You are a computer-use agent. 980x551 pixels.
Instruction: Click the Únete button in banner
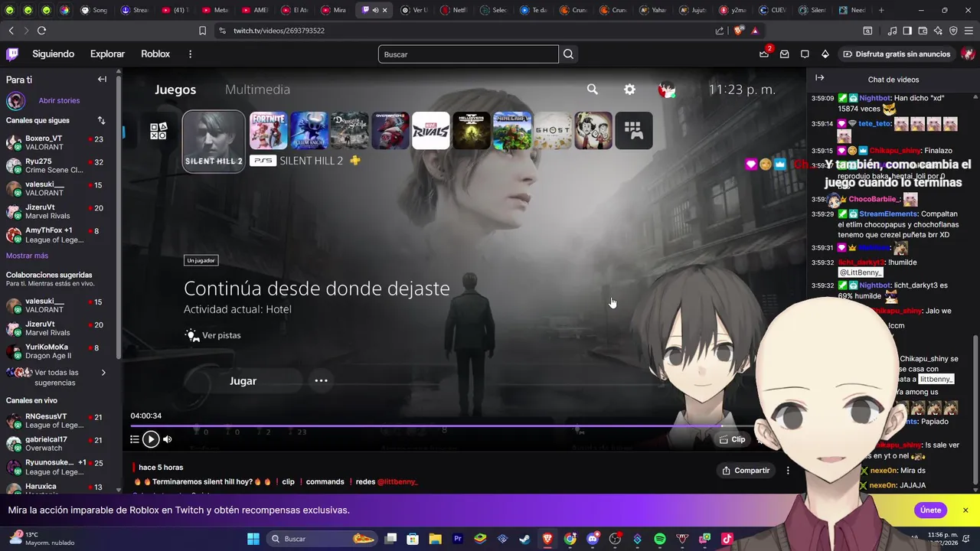click(x=930, y=510)
